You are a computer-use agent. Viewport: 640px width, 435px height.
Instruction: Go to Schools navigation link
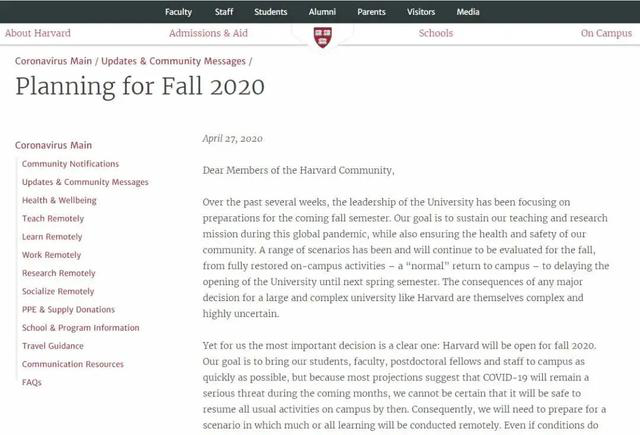[436, 33]
